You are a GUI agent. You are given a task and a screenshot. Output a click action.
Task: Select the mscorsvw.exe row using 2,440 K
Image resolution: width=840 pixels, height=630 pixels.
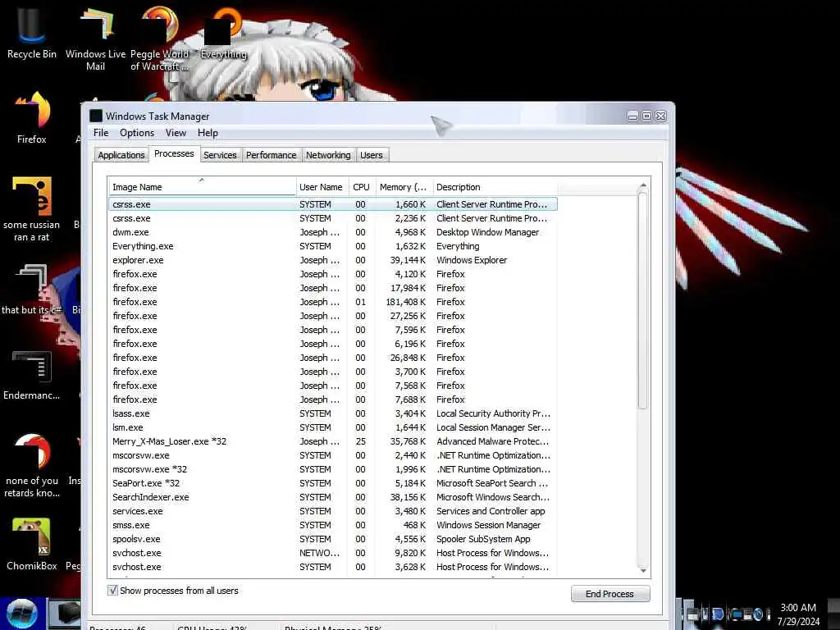(x=333, y=454)
